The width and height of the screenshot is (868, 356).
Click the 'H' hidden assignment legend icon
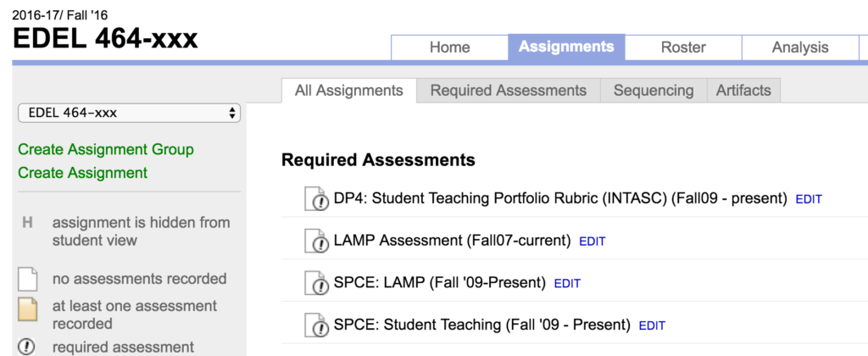pyautogui.click(x=27, y=223)
